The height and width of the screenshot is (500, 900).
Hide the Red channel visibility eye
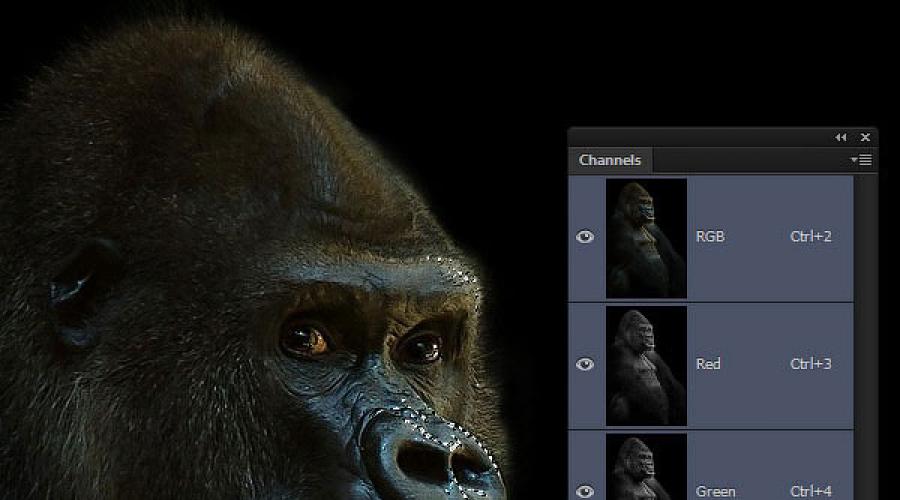(585, 364)
